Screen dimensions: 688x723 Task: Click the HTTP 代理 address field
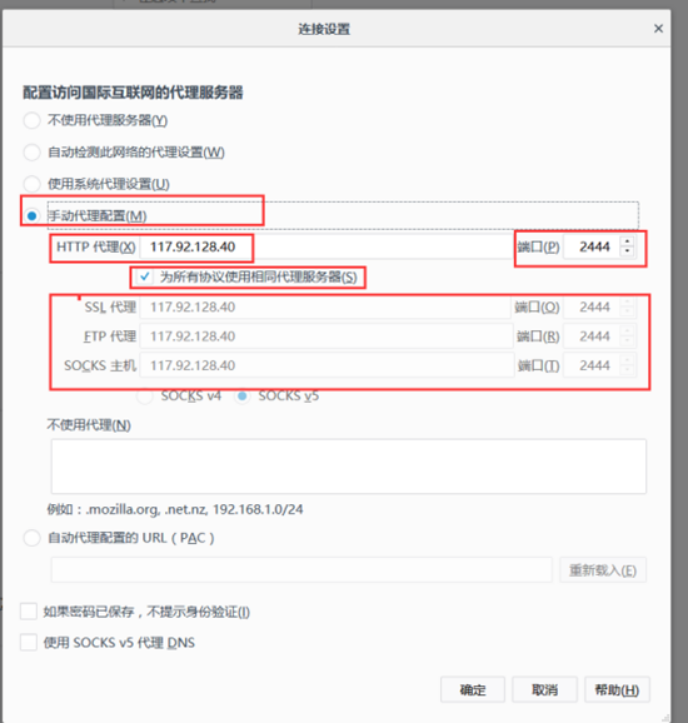pos(324,247)
